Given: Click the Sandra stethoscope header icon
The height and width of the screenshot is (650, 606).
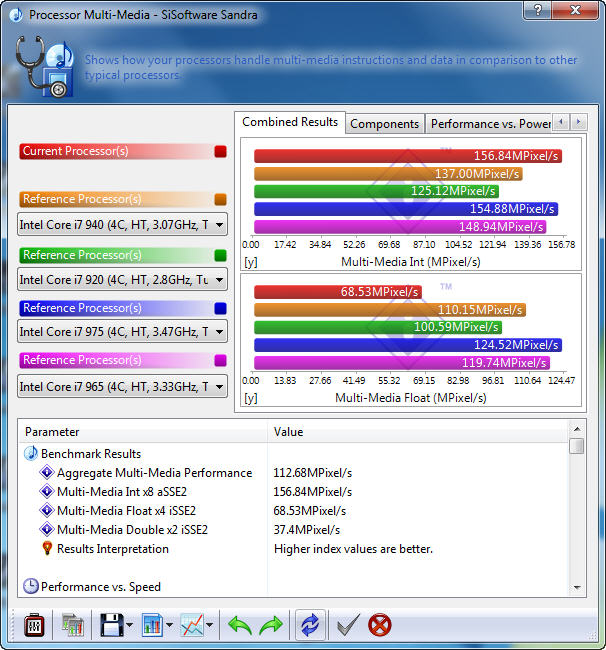Looking at the screenshot, I should point(44,66).
